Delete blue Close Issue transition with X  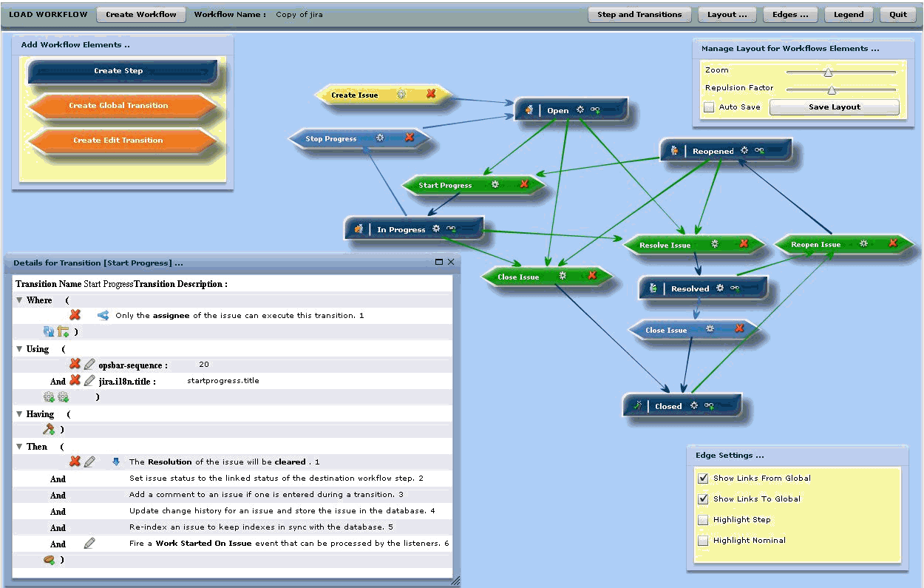[x=739, y=329]
